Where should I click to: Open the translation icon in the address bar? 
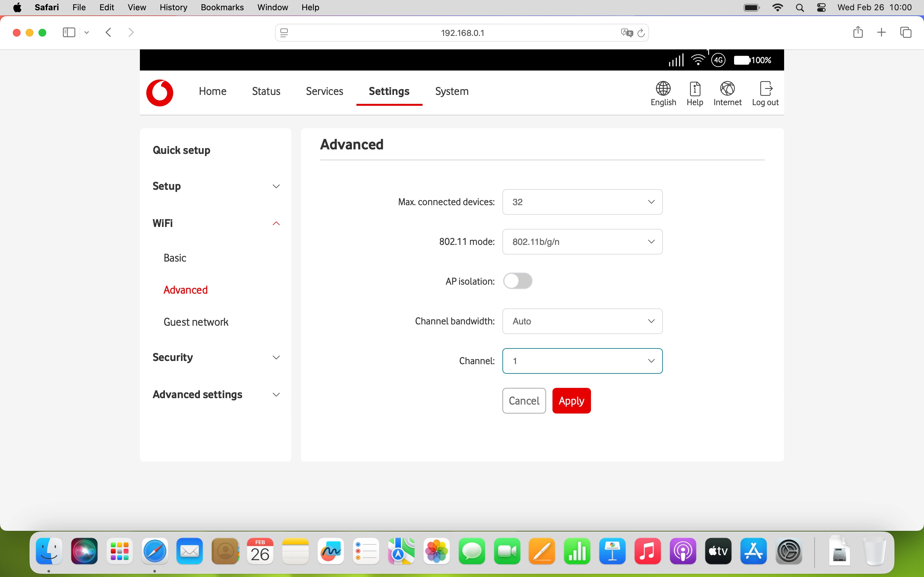pyautogui.click(x=626, y=32)
